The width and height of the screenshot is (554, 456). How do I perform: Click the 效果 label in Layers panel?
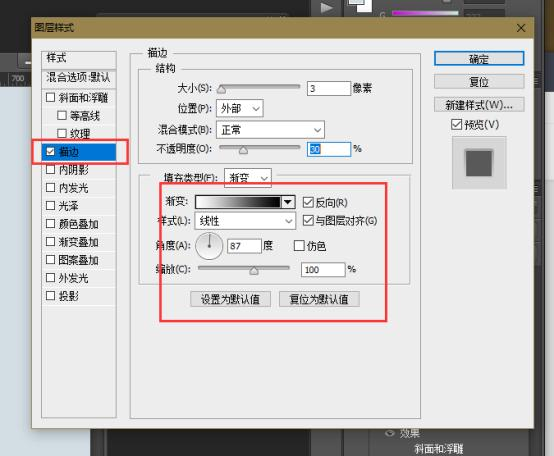410,433
